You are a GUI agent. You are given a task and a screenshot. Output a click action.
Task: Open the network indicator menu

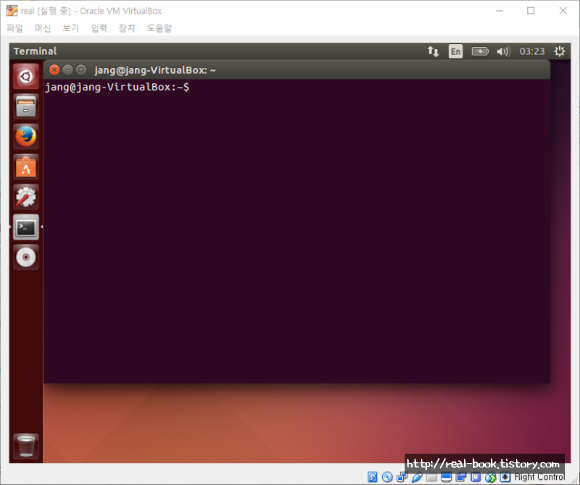pos(433,51)
